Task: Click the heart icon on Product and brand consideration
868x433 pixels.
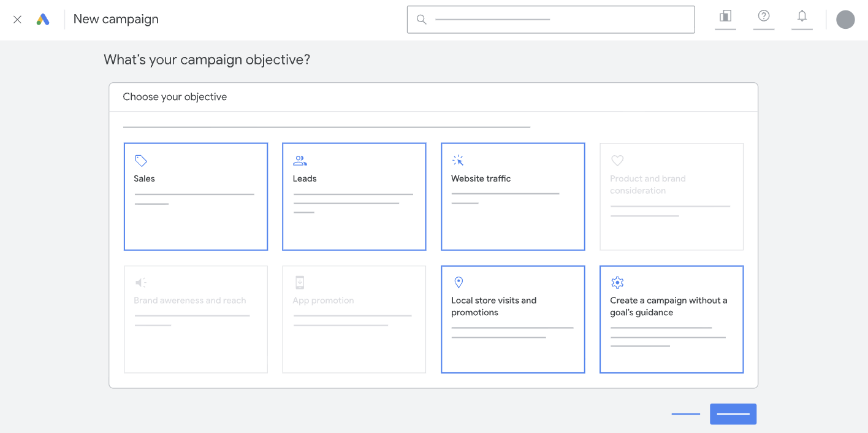Action: click(x=617, y=160)
